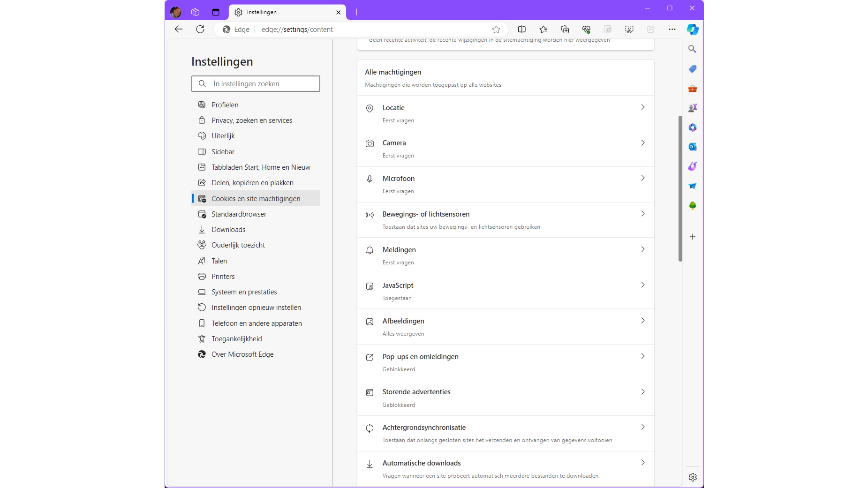Viewport: 868px width, 488px height.
Task: Open the Collections panel
Action: 565,29
